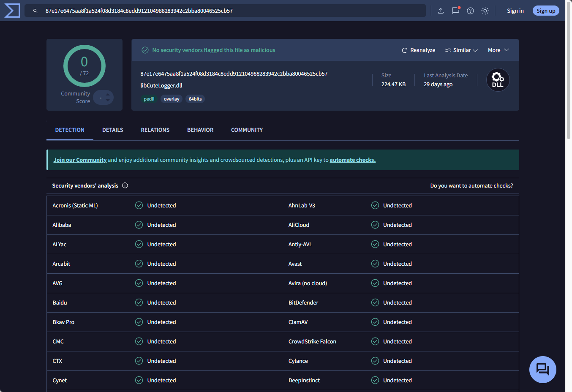The image size is (572, 392).
Task: Select the file hash text in summary
Action: coord(234,74)
